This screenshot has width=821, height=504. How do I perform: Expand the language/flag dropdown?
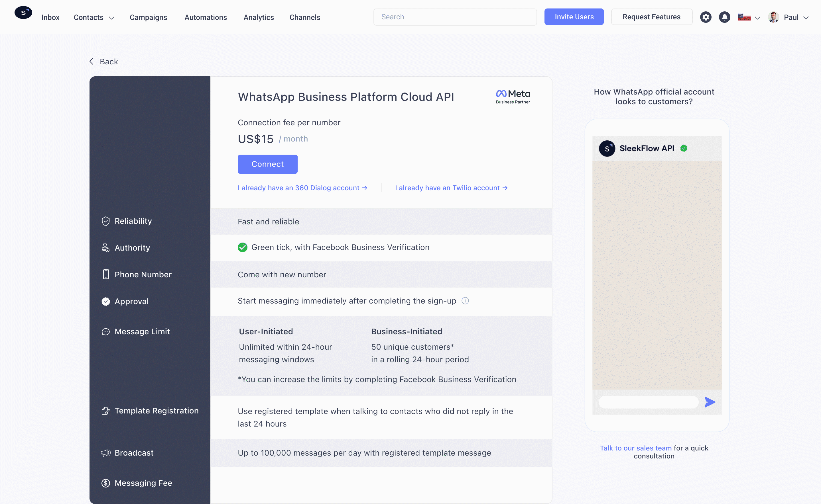pos(749,17)
